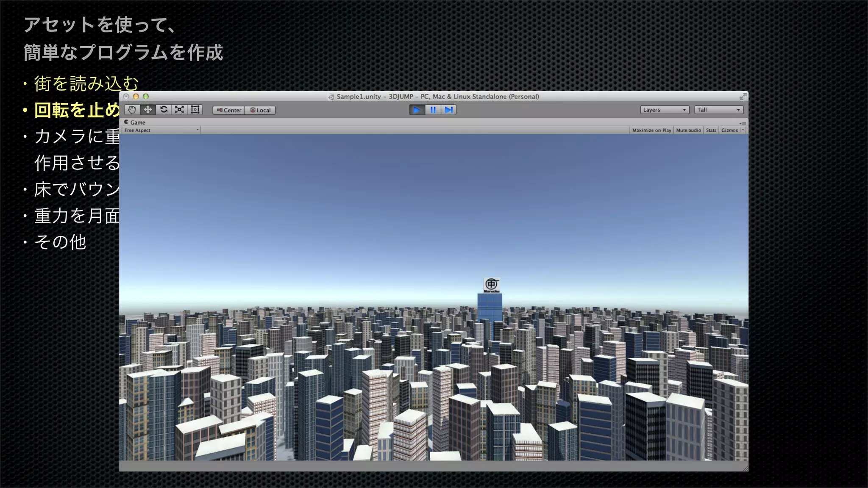Select the Scale tool
The height and width of the screenshot is (488, 868).
(179, 110)
